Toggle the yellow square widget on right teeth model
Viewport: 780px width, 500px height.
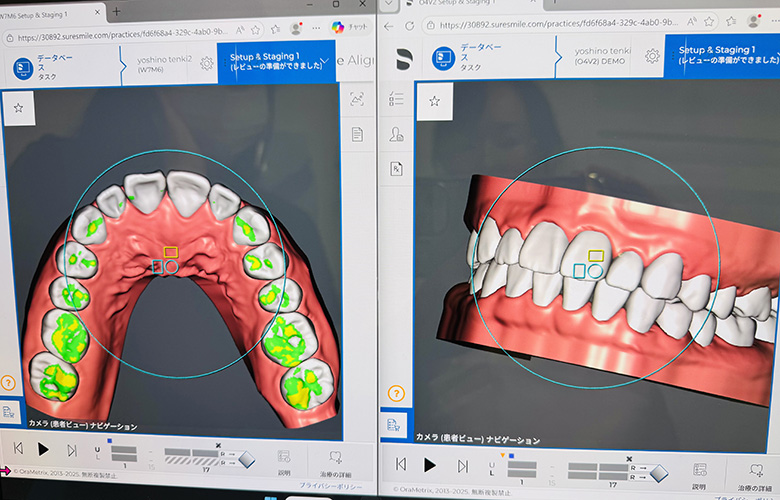point(596,256)
